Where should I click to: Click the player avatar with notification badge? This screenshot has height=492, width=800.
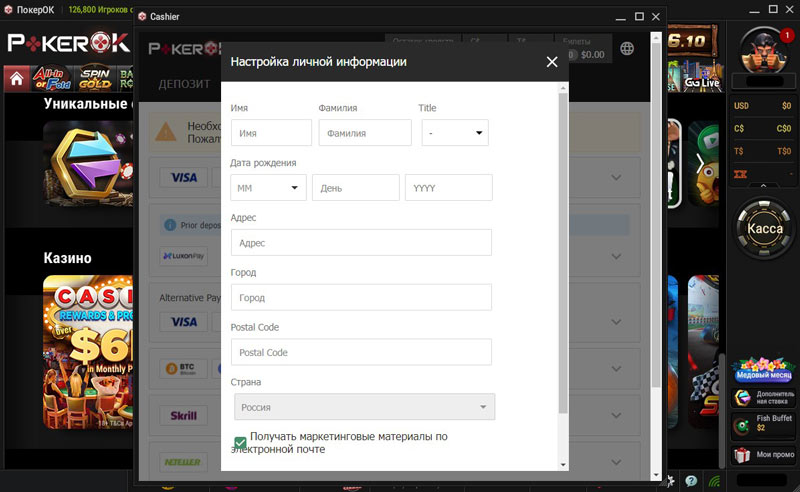click(764, 51)
